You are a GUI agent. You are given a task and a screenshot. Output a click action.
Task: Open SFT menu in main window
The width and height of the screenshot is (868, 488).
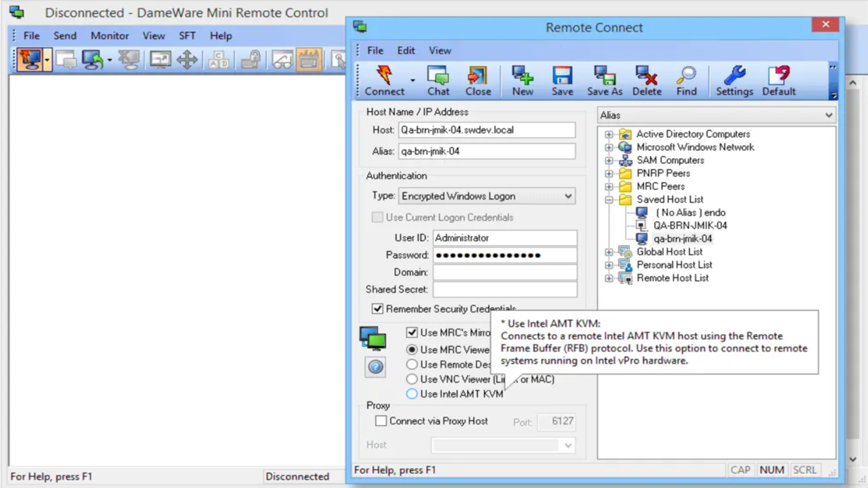point(187,35)
